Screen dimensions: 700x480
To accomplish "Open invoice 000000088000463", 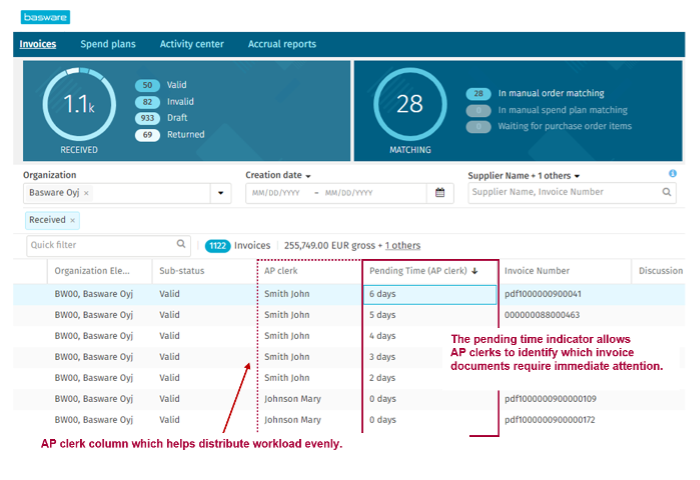I will (x=542, y=315).
